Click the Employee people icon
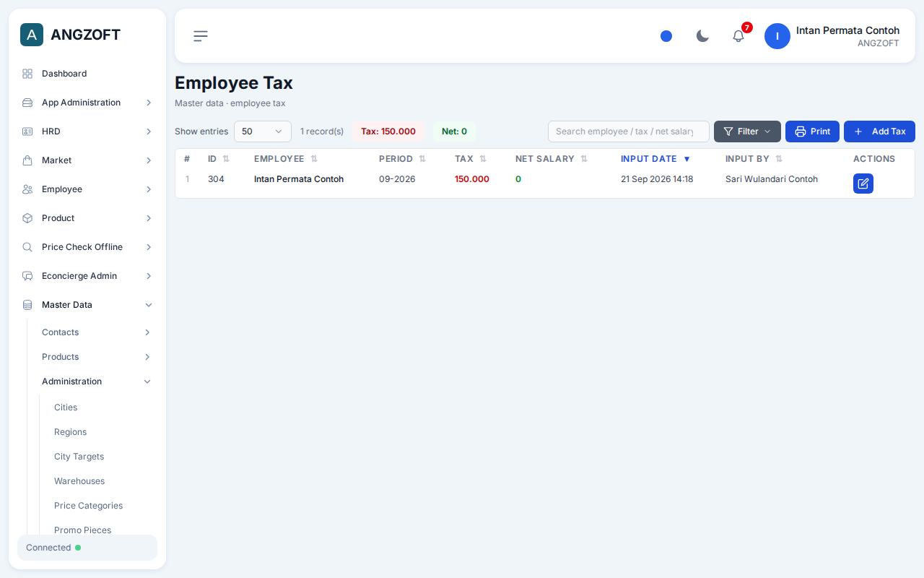 (27, 189)
